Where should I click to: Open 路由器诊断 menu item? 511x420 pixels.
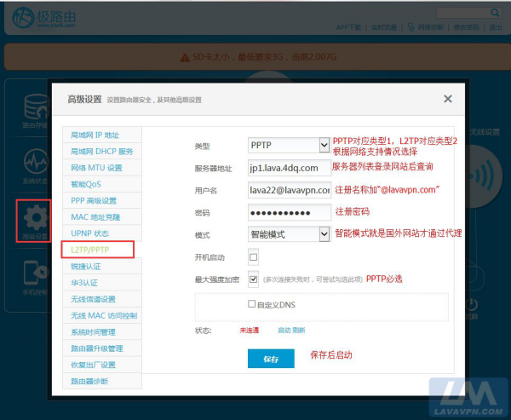[x=102, y=381]
